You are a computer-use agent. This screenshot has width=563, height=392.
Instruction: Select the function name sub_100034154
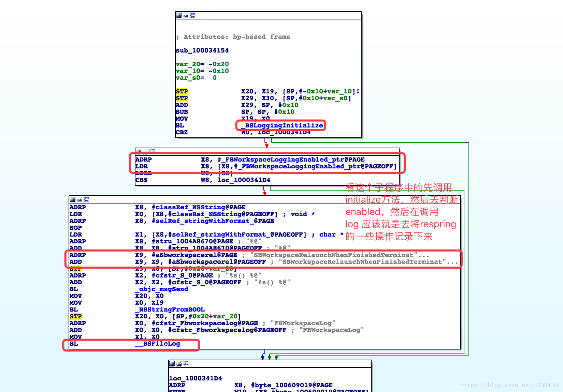tap(202, 50)
